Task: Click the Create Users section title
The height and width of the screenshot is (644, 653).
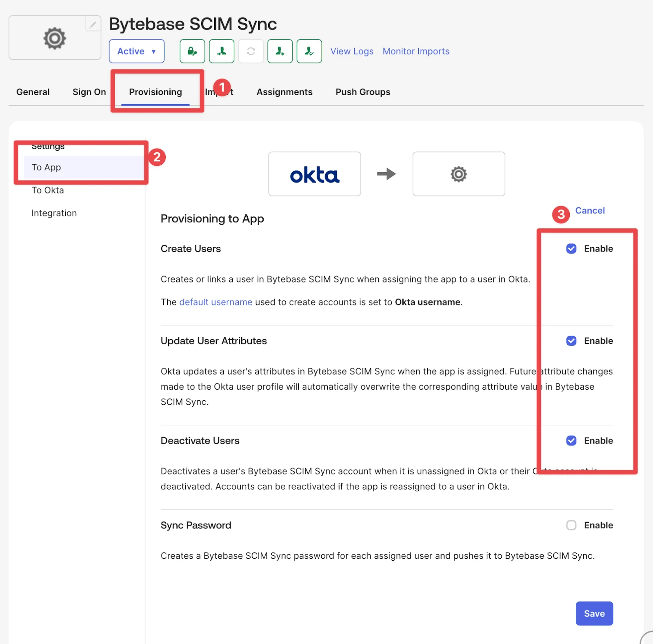Action: click(191, 249)
